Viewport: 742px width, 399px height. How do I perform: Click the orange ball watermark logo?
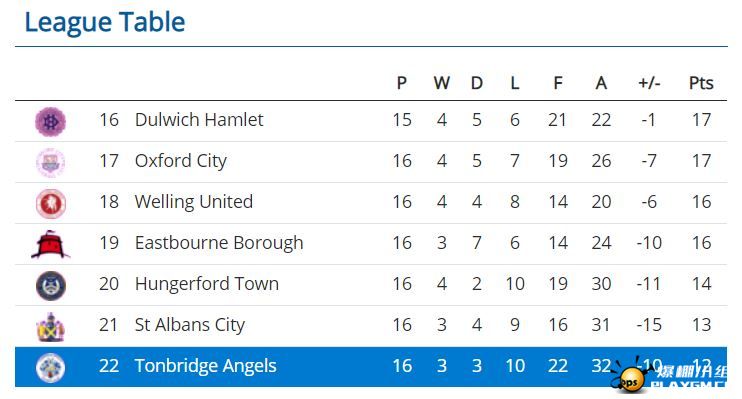pos(631,378)
